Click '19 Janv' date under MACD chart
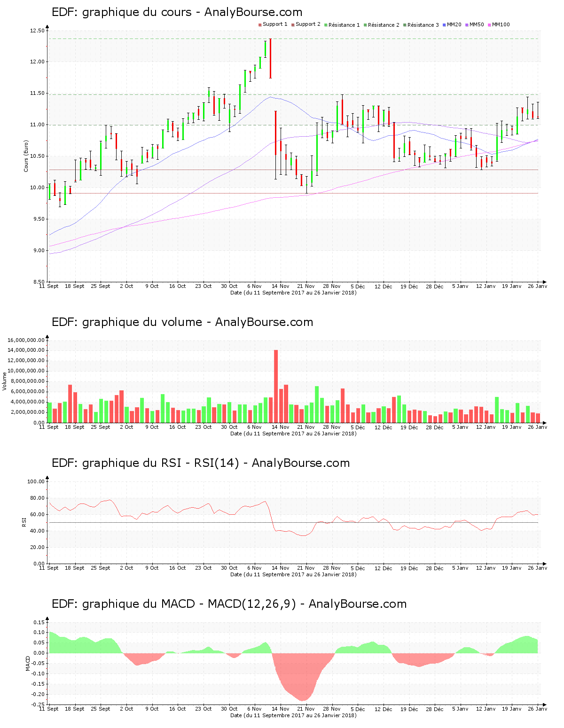This screenshot has width=564, height=728. pyautogui.click(x=511, y=709)
